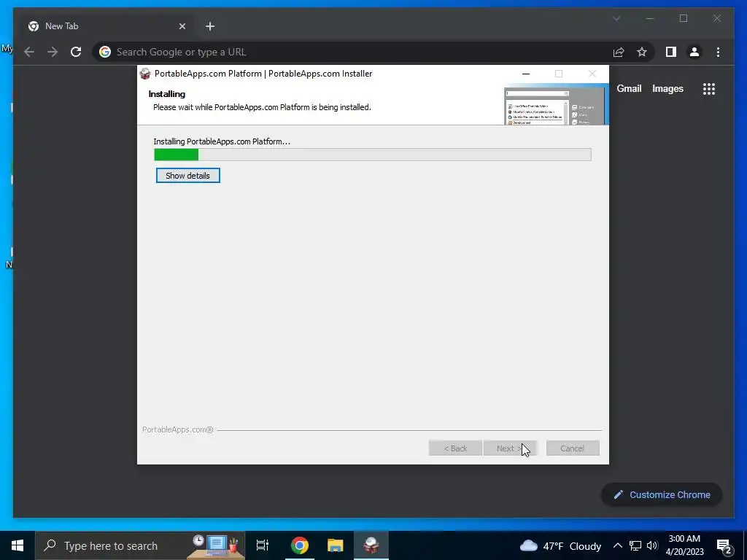Open the Windows Start menu
747x560 pixels.
18,545
